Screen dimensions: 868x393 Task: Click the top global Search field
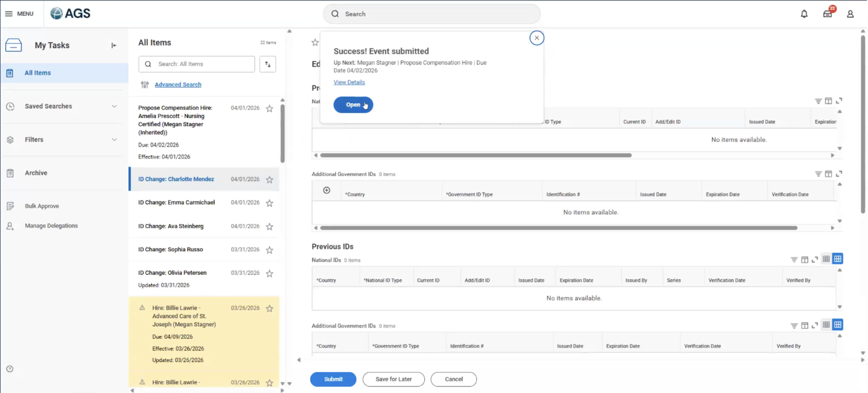(x=432, y=14)
